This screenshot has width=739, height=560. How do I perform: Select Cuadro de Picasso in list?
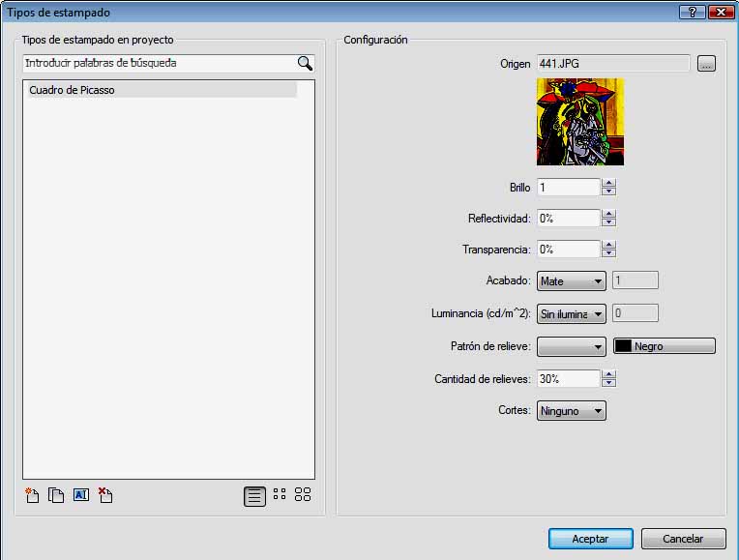pos(160,90)
